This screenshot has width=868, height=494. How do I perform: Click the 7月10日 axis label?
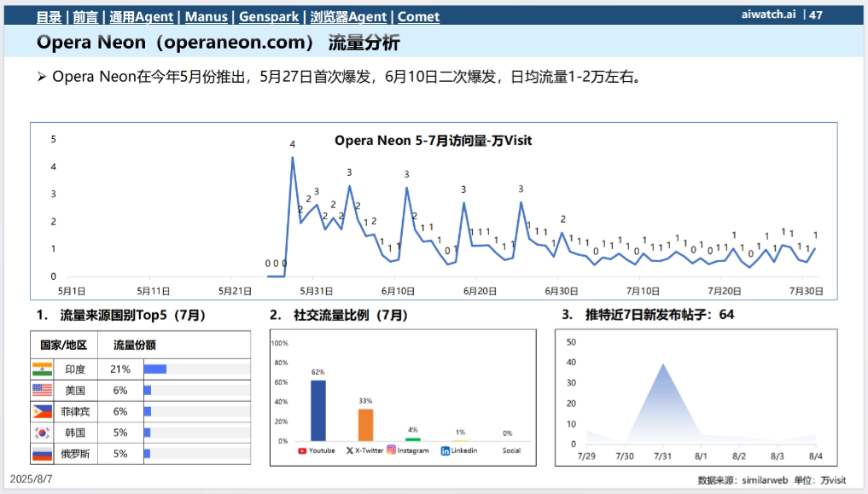[643, 291]
